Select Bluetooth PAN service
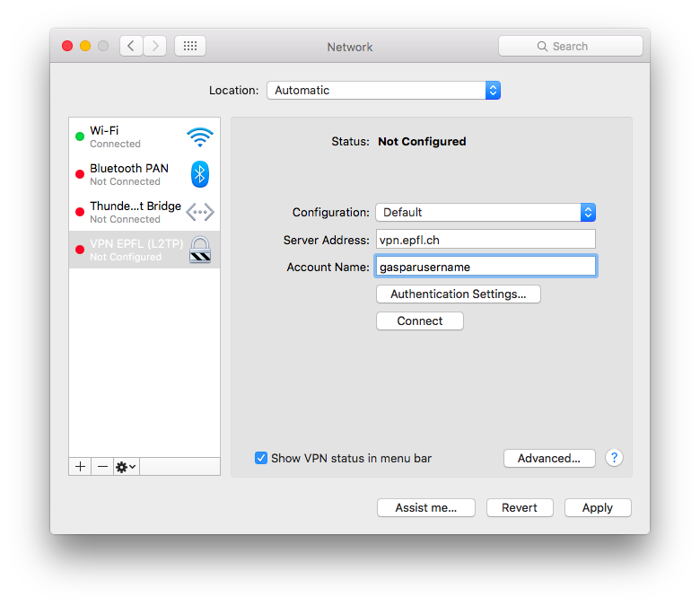This screenshot has width=700, height=606. pyautogui.click(x=144, y=174)
